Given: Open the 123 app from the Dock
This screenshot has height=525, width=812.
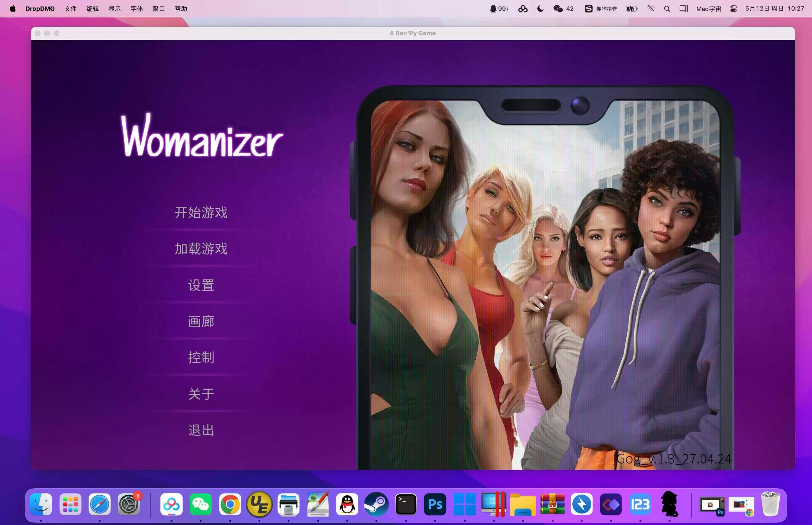Looking at the screenshot, I should (x=640, y=504).
